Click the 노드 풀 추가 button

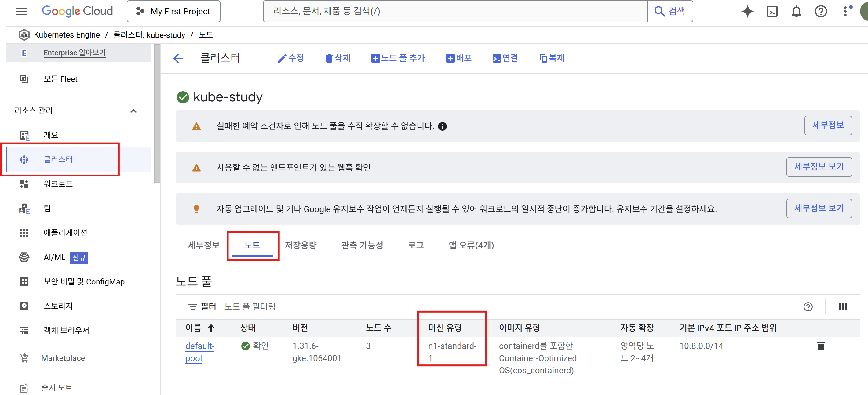(x=398, y=58)
